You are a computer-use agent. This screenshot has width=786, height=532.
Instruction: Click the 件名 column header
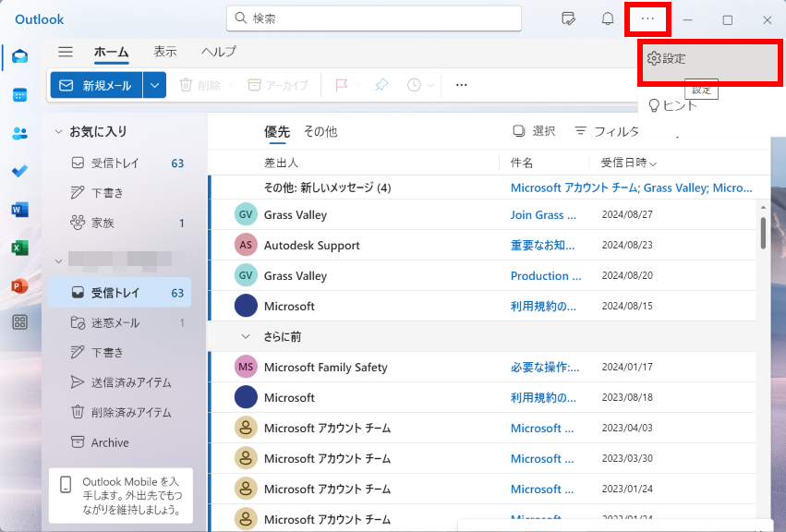521,163
